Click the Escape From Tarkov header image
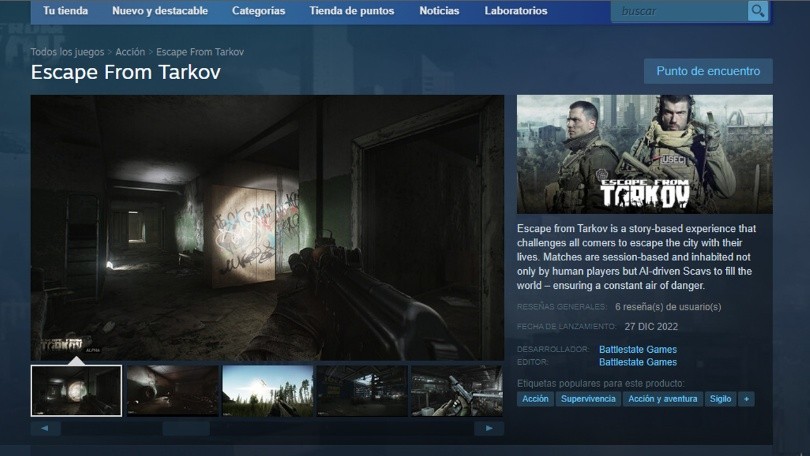 pyautogui.click(x=645, y=154)
